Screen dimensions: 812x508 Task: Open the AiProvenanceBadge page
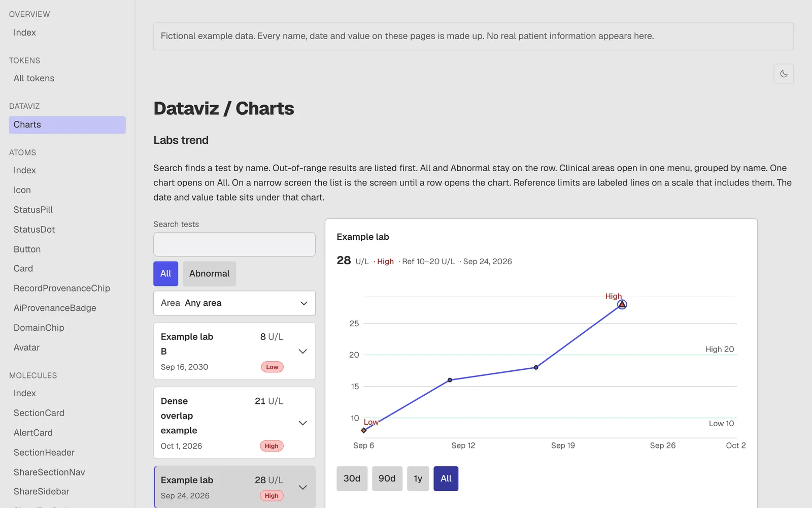pyautogui.click(x=55, y=308)
